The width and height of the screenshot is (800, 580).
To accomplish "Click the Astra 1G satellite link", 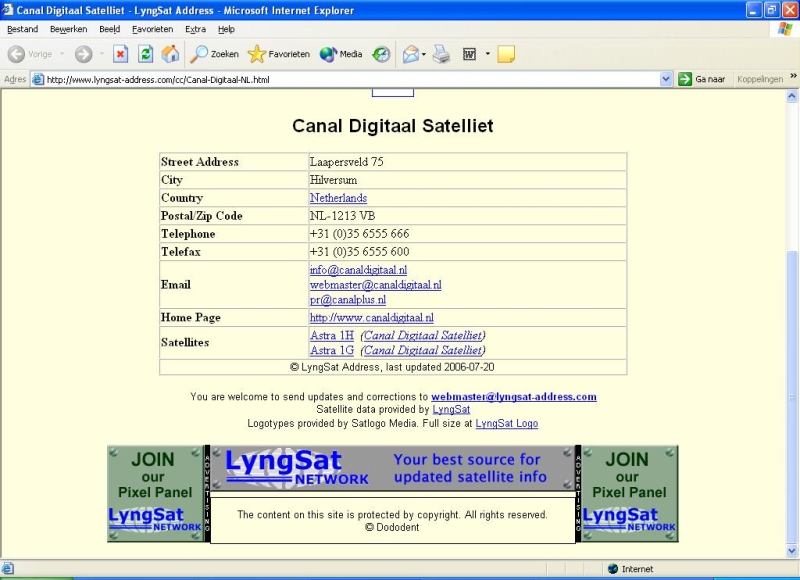I will 332,350.
